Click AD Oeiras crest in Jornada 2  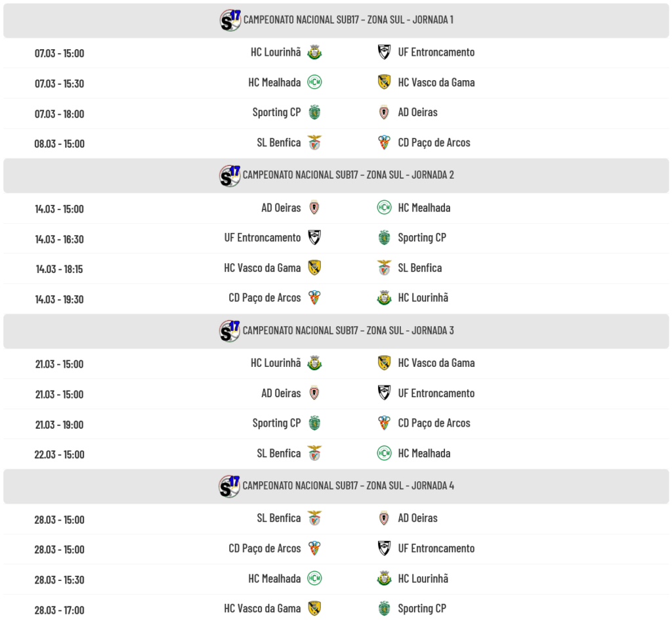click(314, 208)
